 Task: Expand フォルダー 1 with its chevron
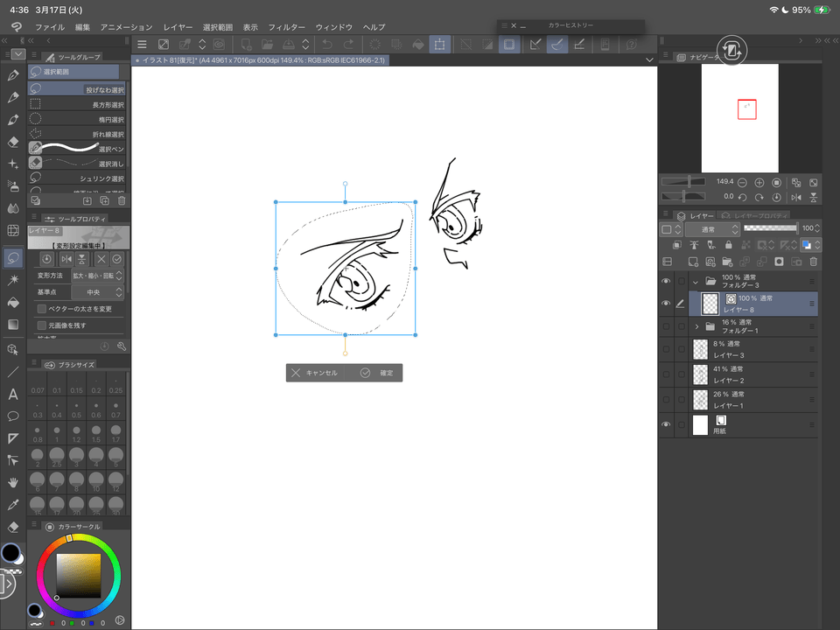[696, 326]
